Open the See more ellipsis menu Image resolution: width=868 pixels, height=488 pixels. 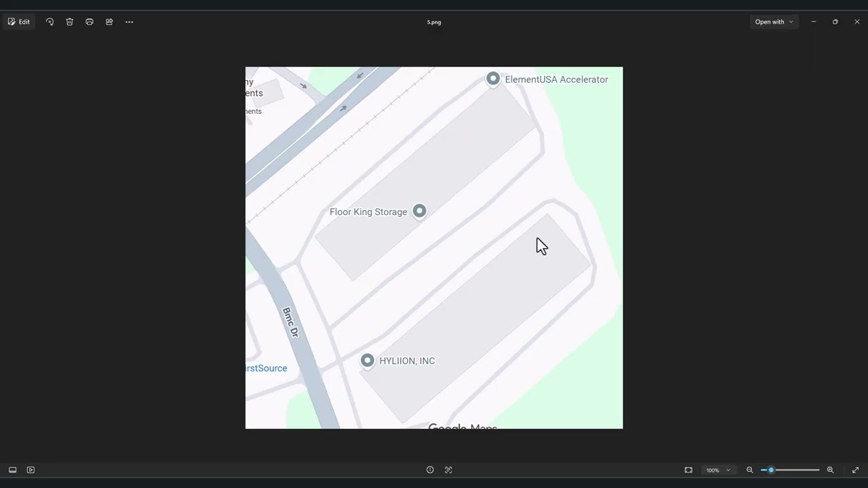[129, 22]
